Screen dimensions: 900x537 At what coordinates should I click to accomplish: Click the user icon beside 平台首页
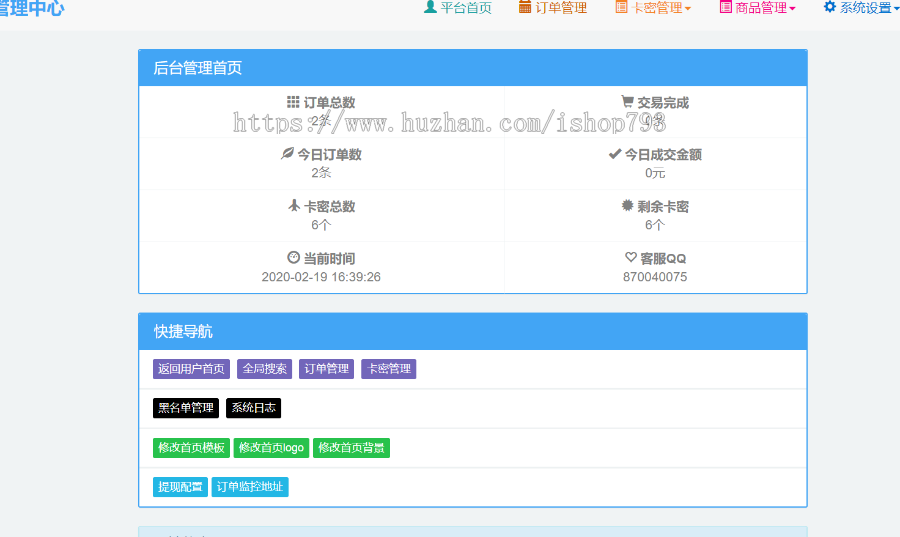point(430,7)
